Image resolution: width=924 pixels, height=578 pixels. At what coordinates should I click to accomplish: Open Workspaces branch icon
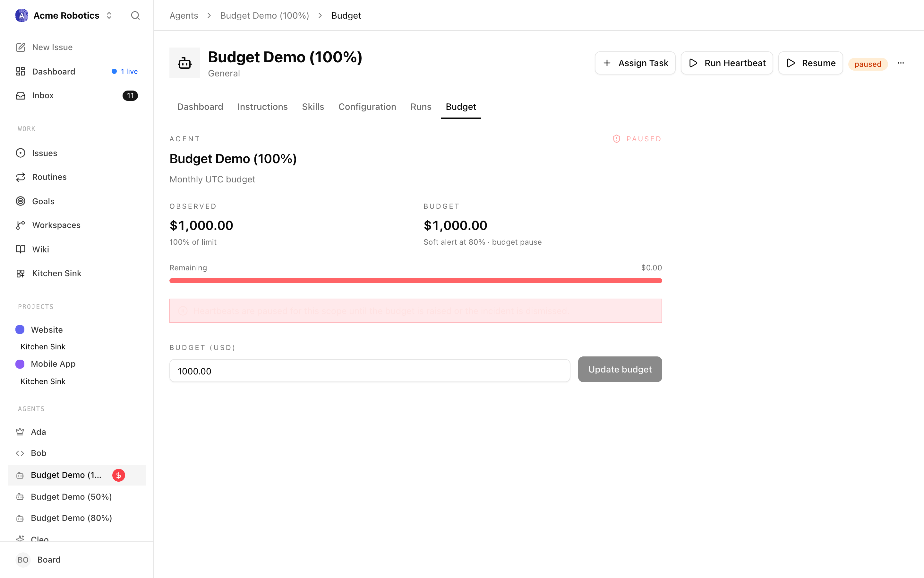tap(21, 225)
